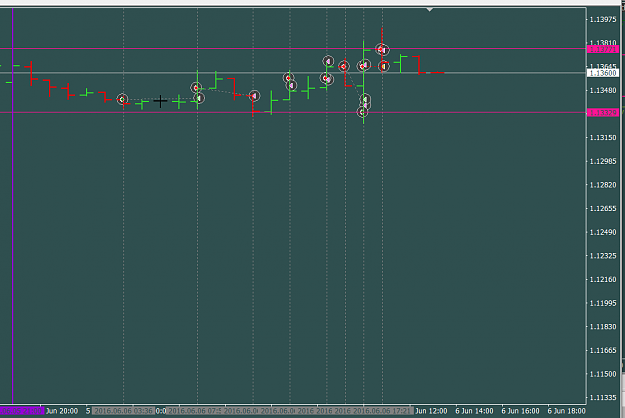
Task: Select the black crosshair cursor marker on chart
Action: point(160,101)
